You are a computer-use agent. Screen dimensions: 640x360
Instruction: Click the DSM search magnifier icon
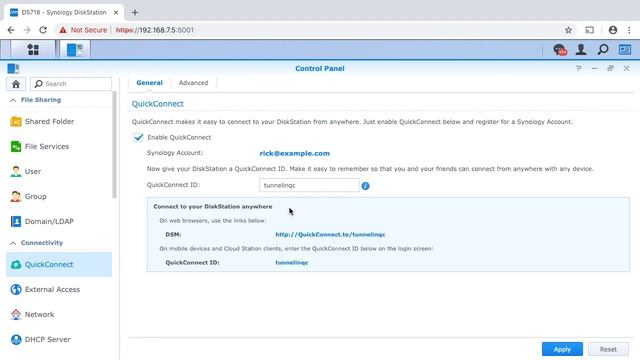[603, 50]
